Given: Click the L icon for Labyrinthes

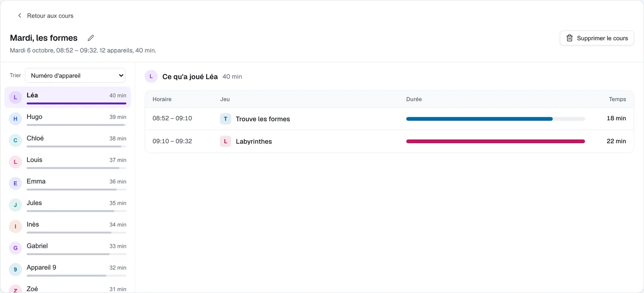Looking at the screenshot, I should pyautogui.click(x=225, y=141).
